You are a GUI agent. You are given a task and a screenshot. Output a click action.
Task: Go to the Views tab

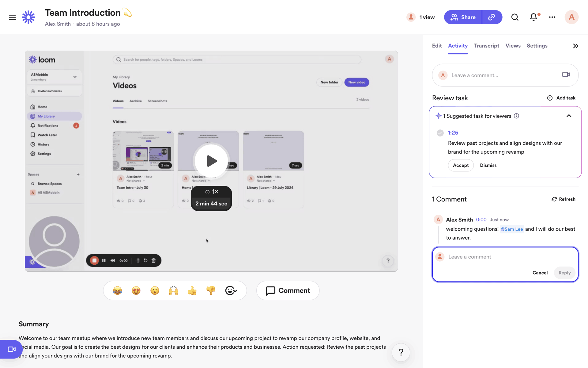click(513, 46)
